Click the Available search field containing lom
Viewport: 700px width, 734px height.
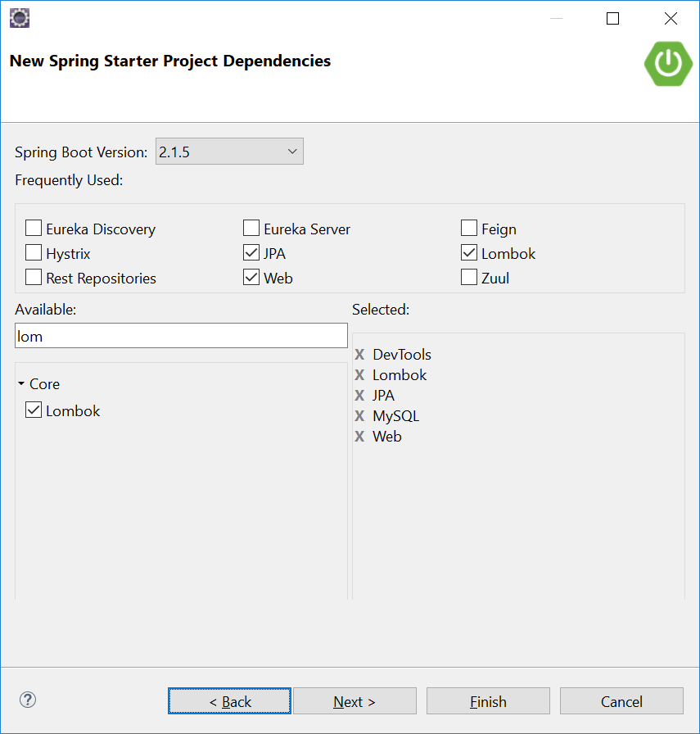pos(181,336)
